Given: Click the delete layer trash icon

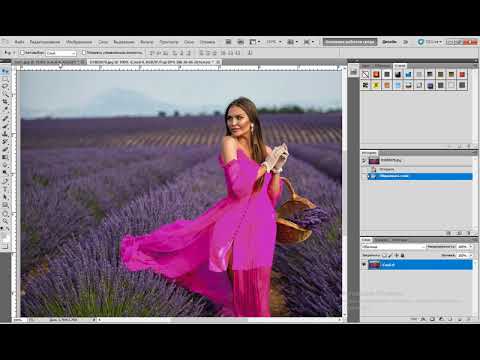Looking at the screenshot, I should [469, 319].
